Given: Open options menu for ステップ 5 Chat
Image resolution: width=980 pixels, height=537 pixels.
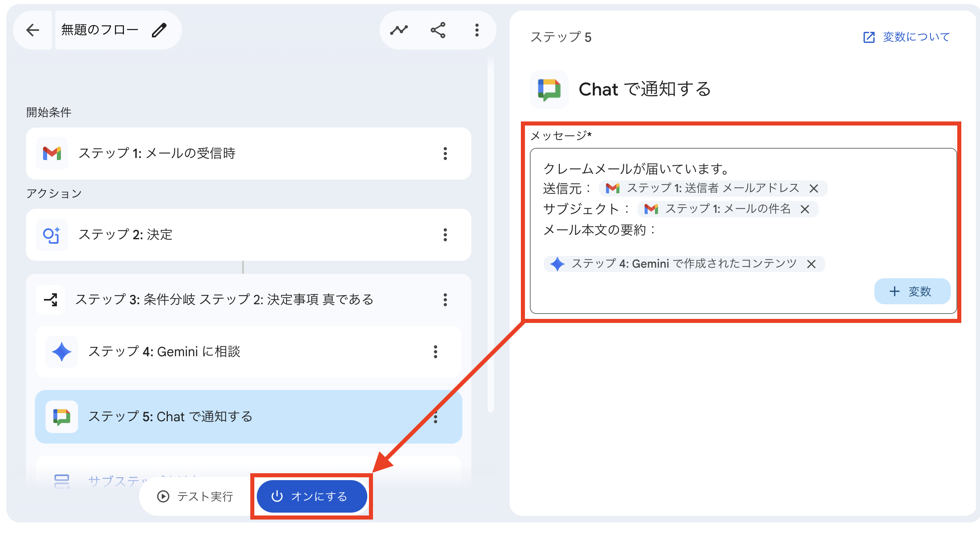Looking at the screenshot, I should [x=436, y=417].
